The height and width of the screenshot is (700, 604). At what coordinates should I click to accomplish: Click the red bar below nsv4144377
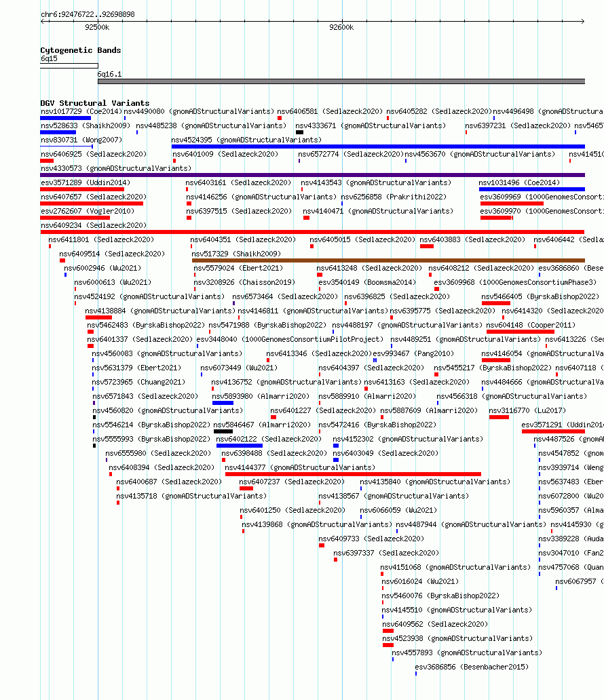[353, 474]
